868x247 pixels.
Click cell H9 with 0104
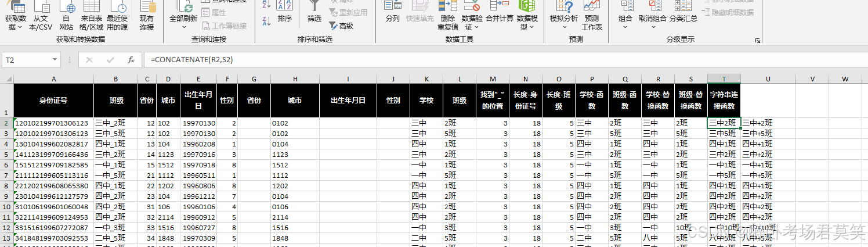(295, 196)
